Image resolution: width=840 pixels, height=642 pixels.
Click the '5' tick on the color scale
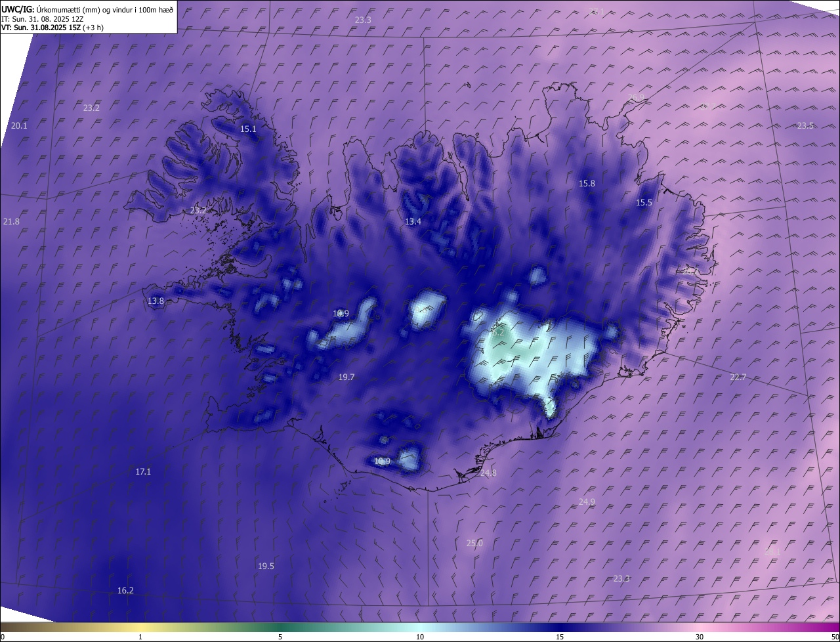coord(280,637)
